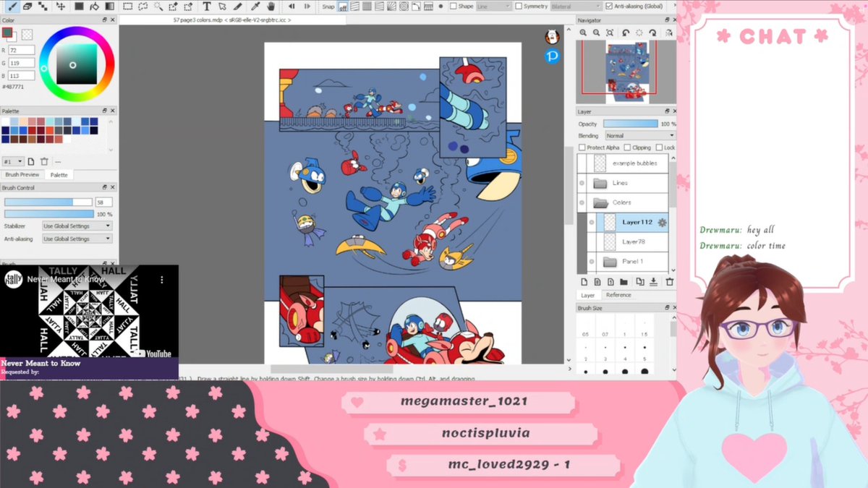Delete the selected layer

(669, 282)
